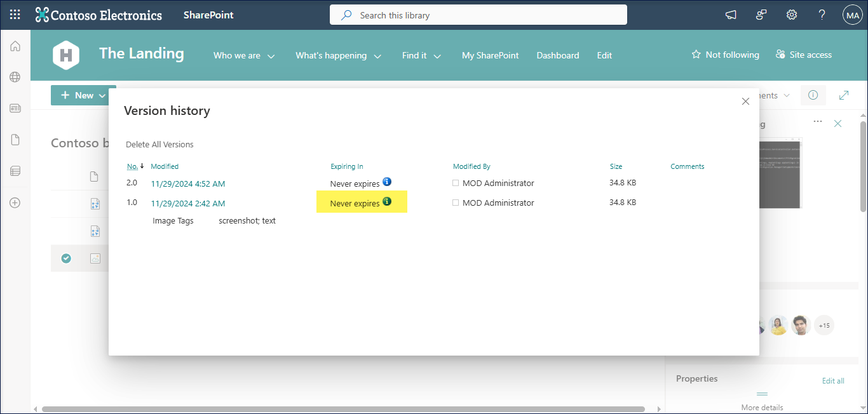Expand the Who we are menu

244,56
